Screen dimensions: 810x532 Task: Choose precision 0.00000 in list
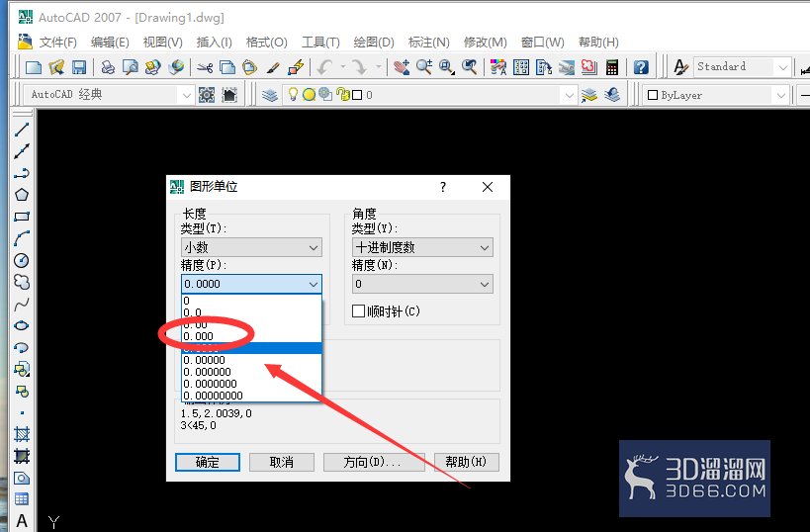(x=251, y=360)
